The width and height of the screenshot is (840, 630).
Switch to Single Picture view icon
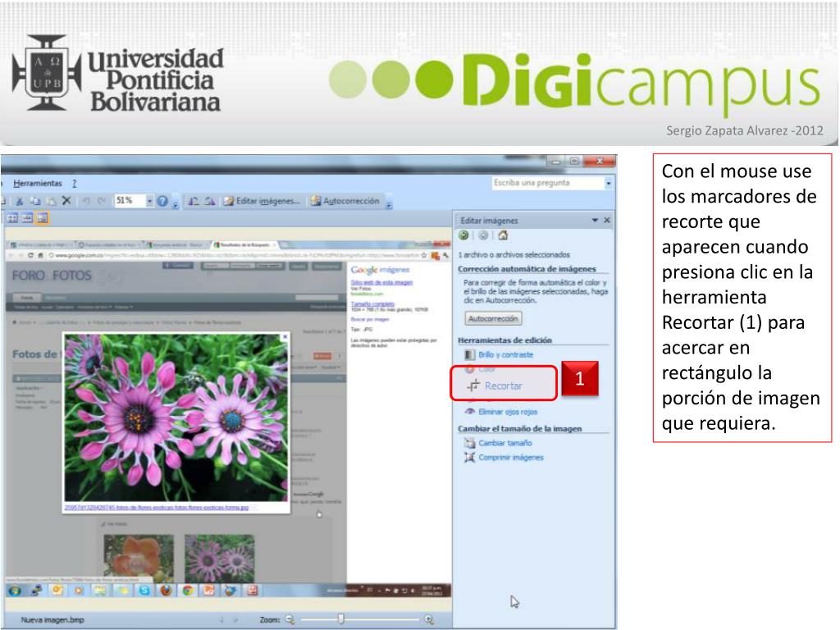[43, 218]
